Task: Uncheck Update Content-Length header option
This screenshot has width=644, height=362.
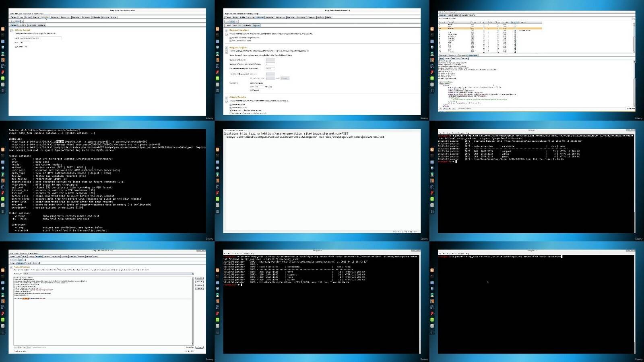Action: pyautogui.click(x=230, y=37)
